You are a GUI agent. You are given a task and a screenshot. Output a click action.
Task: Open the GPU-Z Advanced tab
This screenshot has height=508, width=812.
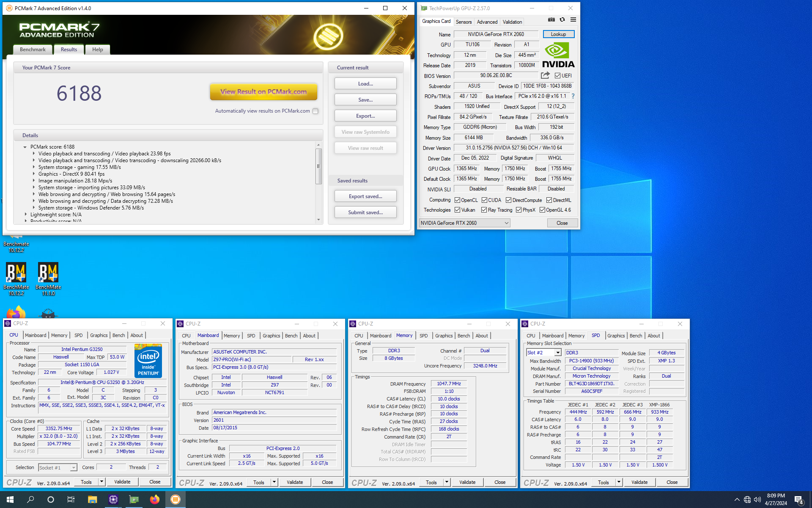(487, 22)
